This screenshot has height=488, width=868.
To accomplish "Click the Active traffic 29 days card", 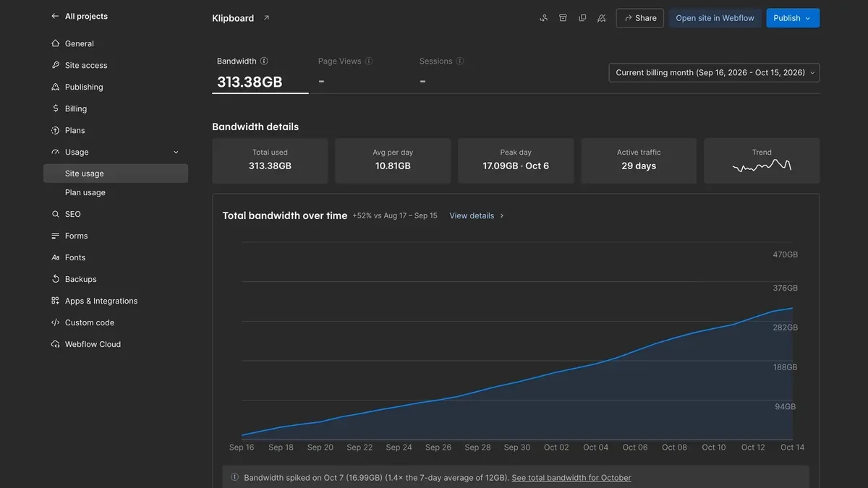I will pos(639,160).
